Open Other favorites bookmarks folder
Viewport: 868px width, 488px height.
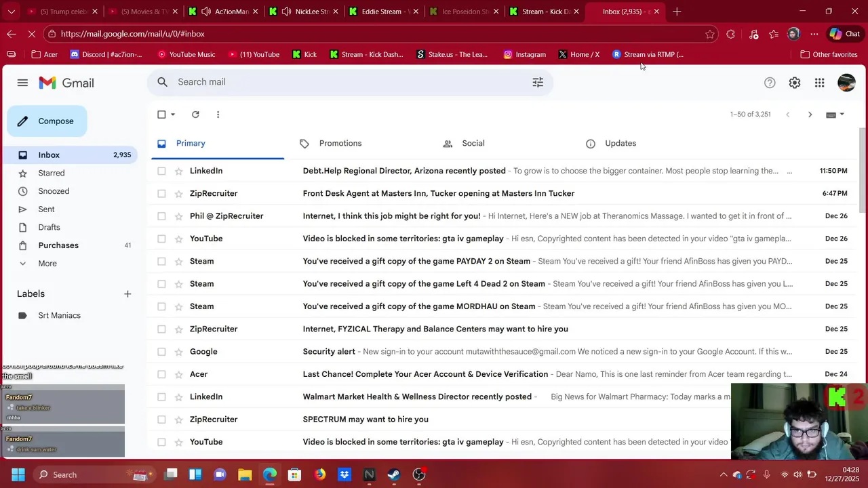pyautogui.click(x=829, y=54)
